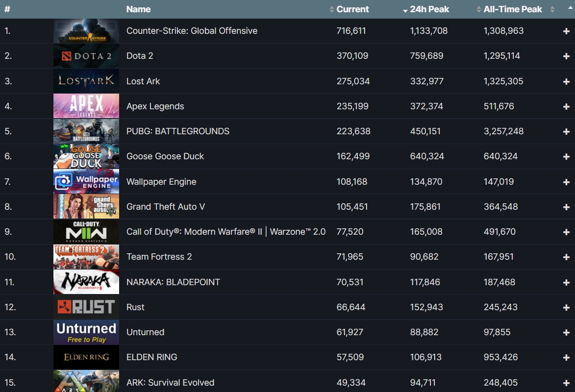Expand the Goose Goose Duck row
Screen dimensions: 575x392
[566, 156]
